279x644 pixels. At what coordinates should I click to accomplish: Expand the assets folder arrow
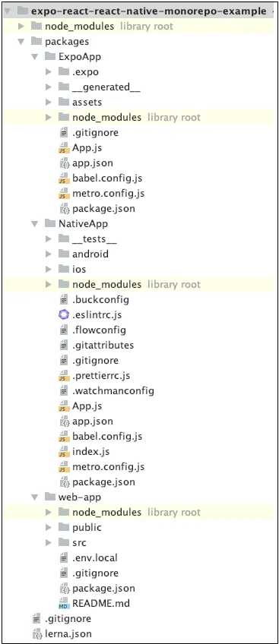click(49, 103)
